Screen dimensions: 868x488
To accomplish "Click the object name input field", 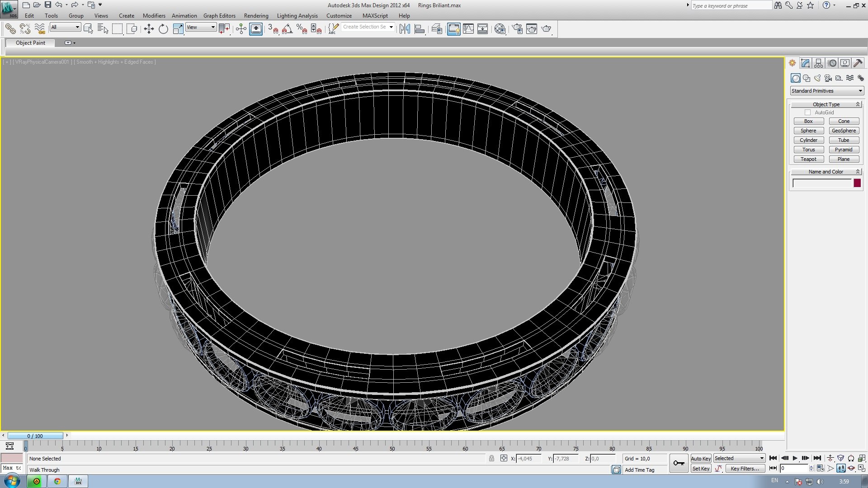I will pos(822,183).
